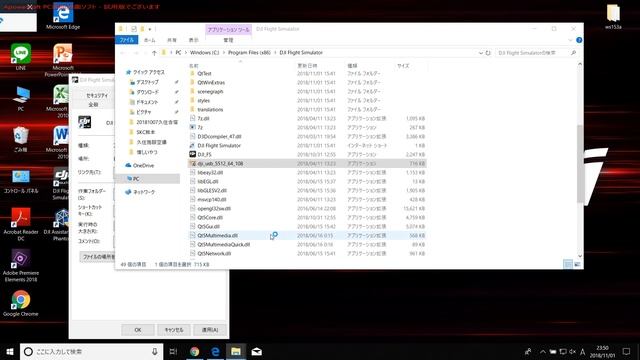Click the file list vertical scrollbar
Image resolution: width=640 pixels, height=360 pixels.
580,163
